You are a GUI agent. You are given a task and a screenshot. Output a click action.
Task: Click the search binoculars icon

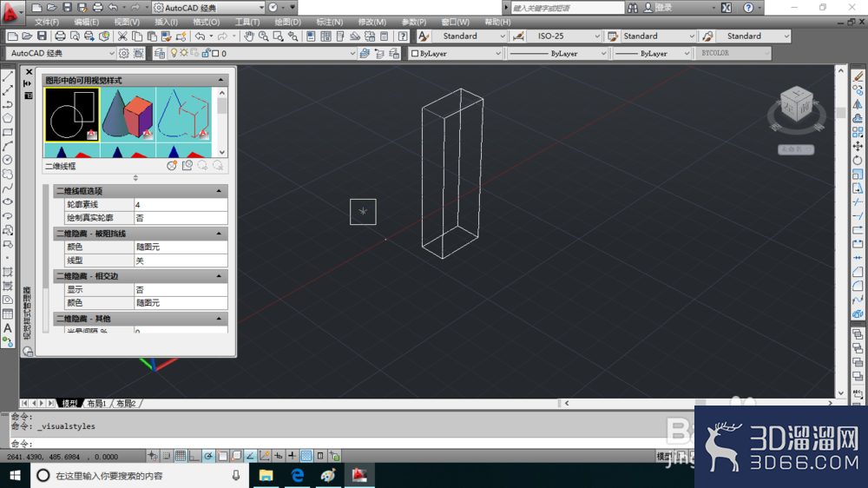tap(633, 8)
